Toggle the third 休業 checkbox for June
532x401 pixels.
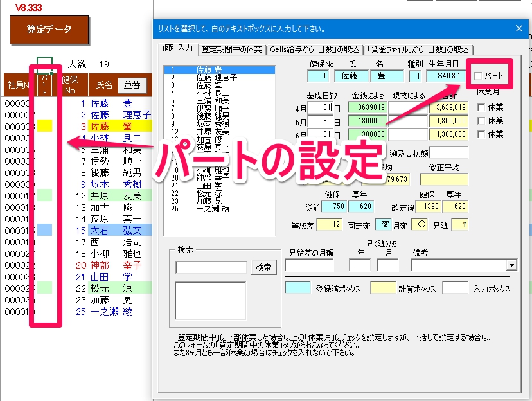point(481,134)
